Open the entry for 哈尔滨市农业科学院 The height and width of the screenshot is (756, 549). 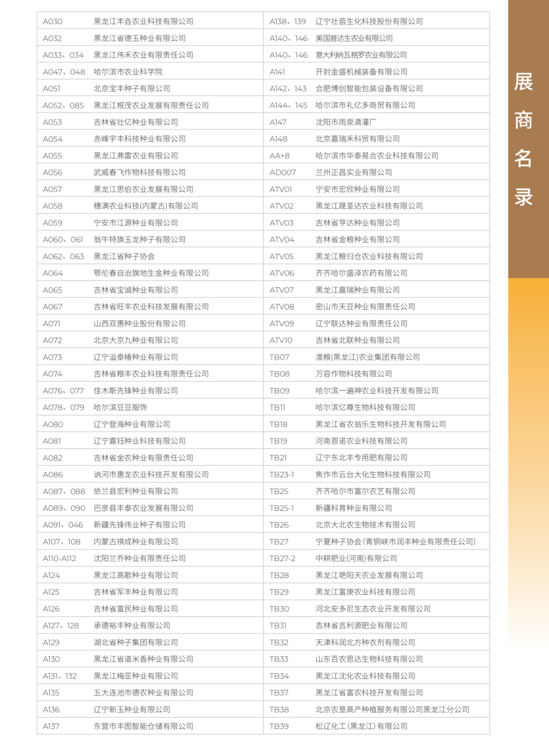pyautogui.click(x=147, y=71)
